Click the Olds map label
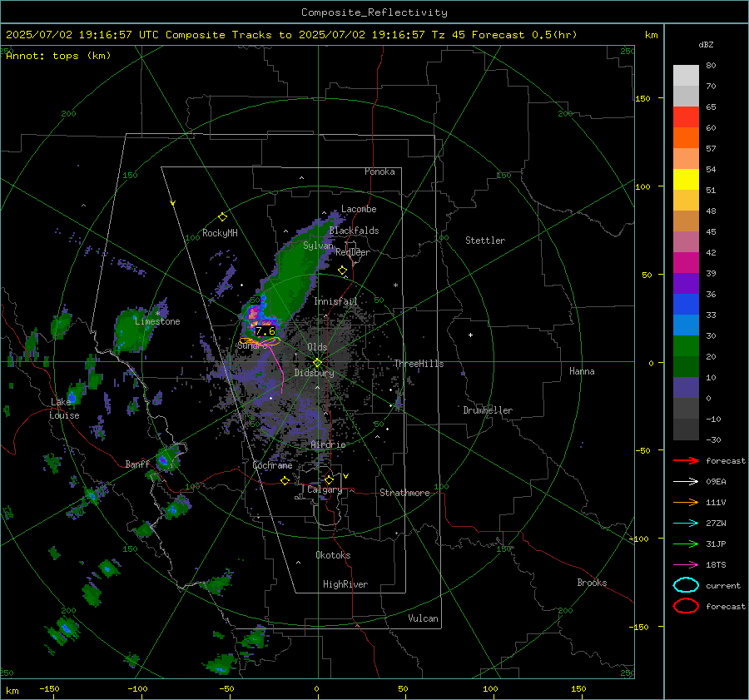This screenshot has width=749, height=700. pos(317,347)
